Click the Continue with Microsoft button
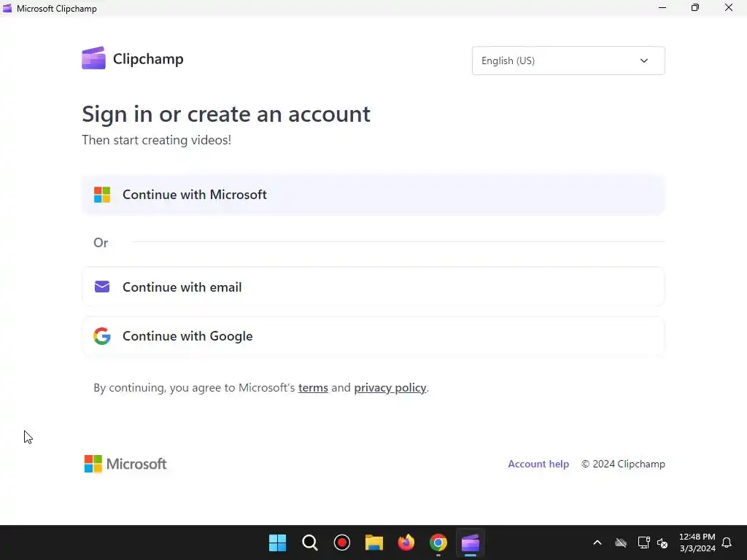This screenshot has height=560, width=747. click(373, 195)
